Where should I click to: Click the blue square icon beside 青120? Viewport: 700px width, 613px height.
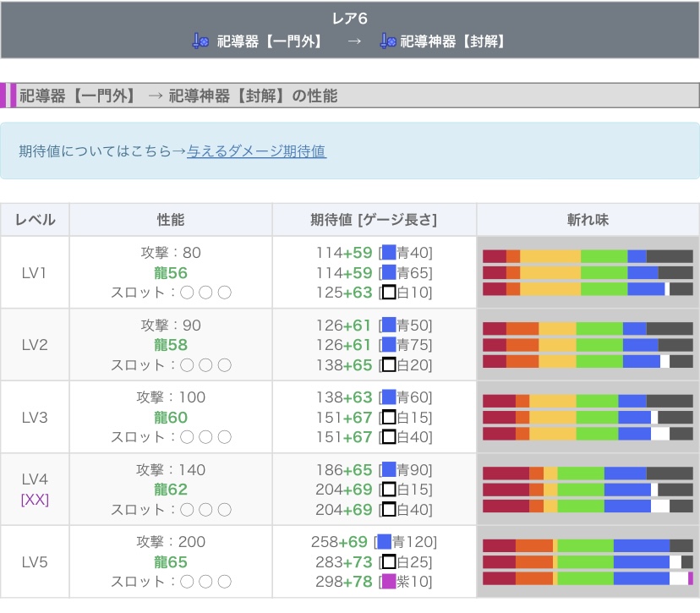[x=385, y=542]
